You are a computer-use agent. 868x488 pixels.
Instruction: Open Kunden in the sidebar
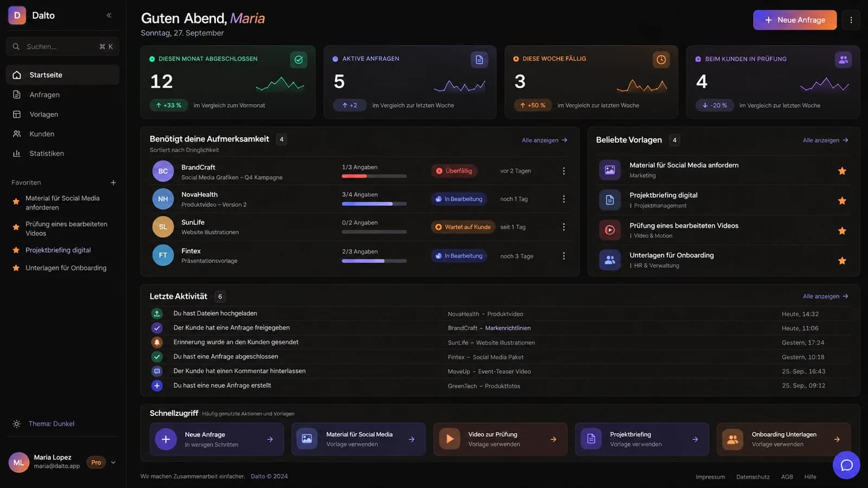click(x=62, y=134)
